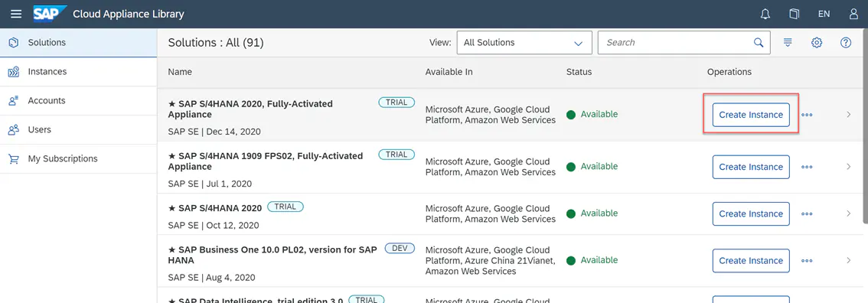Click SAP Business One 10.0 PL02 solution name
This screenshot has width=868, height=303.
[272, 255]
